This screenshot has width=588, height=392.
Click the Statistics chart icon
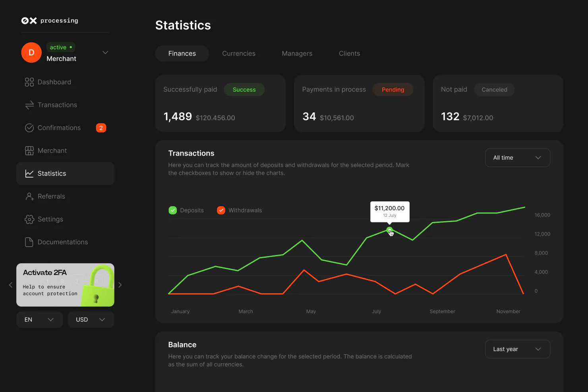pos(29,174)
